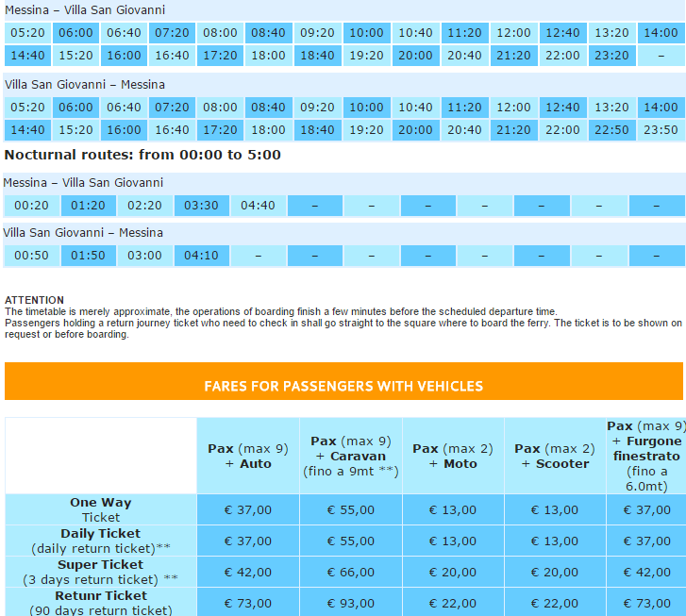Select the 03:30 night departure cell

[x=202, y=206]
